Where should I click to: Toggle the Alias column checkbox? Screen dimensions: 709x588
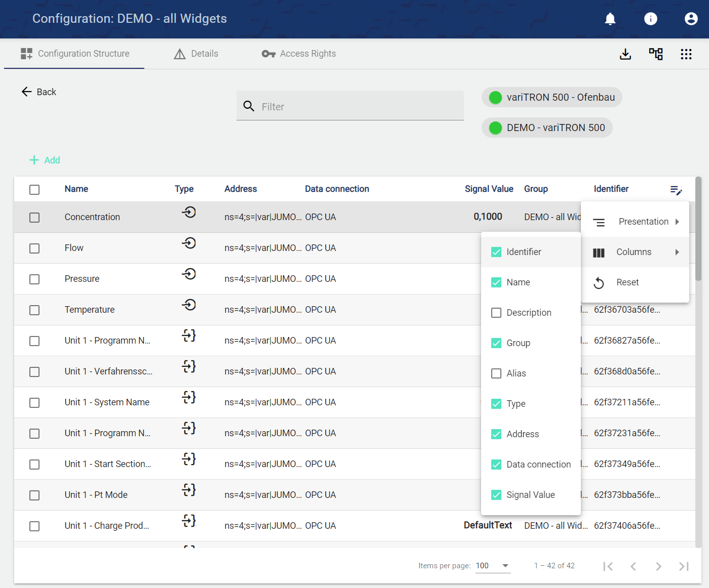tap(496, 373)
